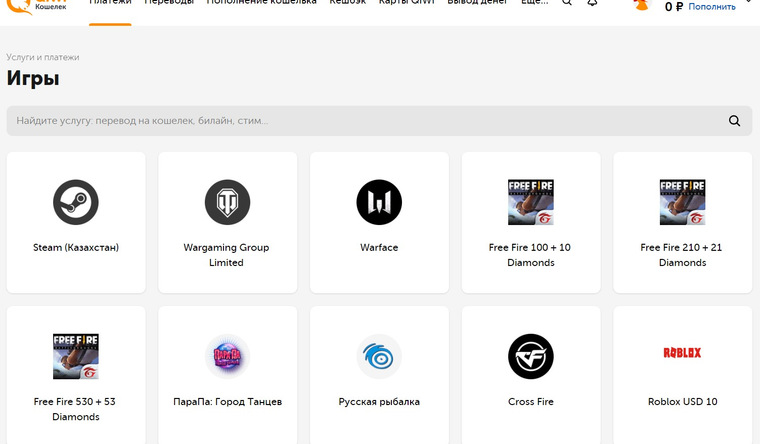Screen dimensions: 760x444
Task: Open notifications bell in the header
Action: 592,2
